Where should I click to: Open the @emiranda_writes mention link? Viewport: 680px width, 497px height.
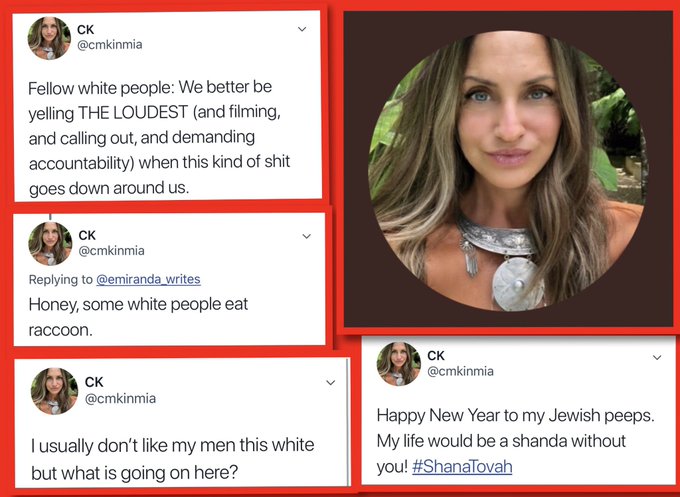click(148, 279)
